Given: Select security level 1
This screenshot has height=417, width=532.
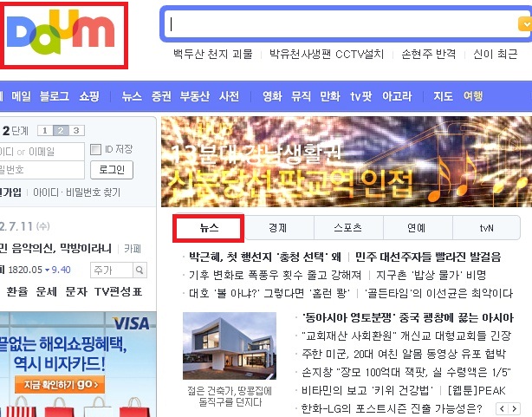Looking at the screenshot, I should coord(45,130).
